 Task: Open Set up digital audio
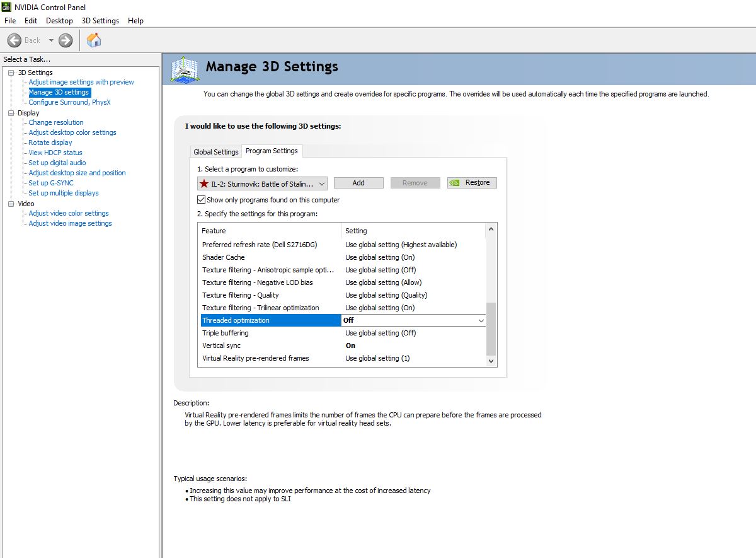click(x=57, y=163)
